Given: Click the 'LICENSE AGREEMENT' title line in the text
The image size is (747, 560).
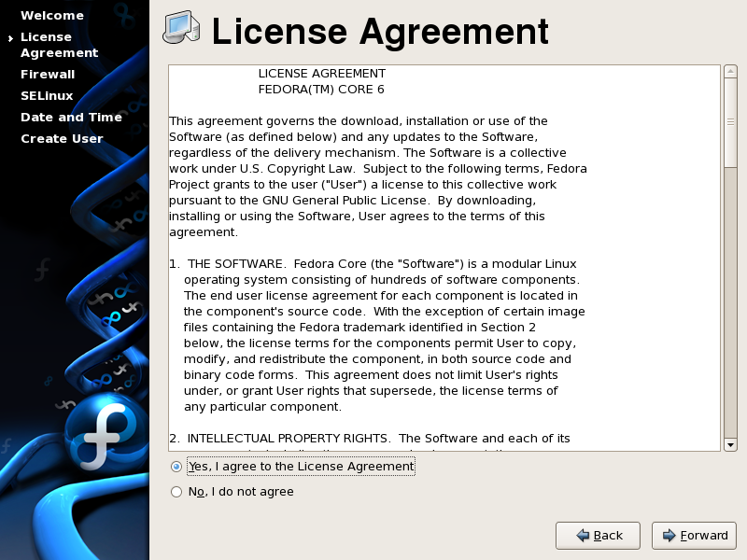Looking at the screenshot, I should tap(322, 74).
